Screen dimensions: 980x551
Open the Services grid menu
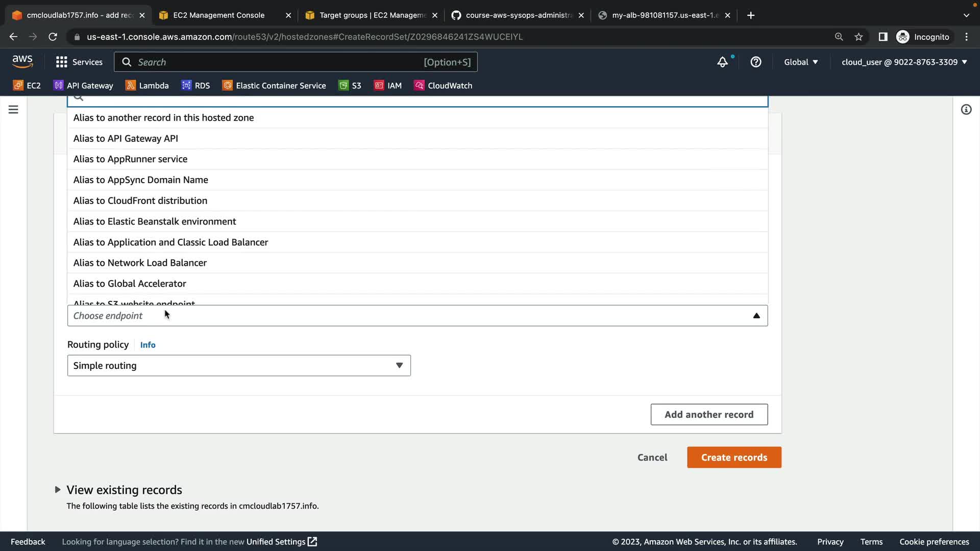point(79,62)
